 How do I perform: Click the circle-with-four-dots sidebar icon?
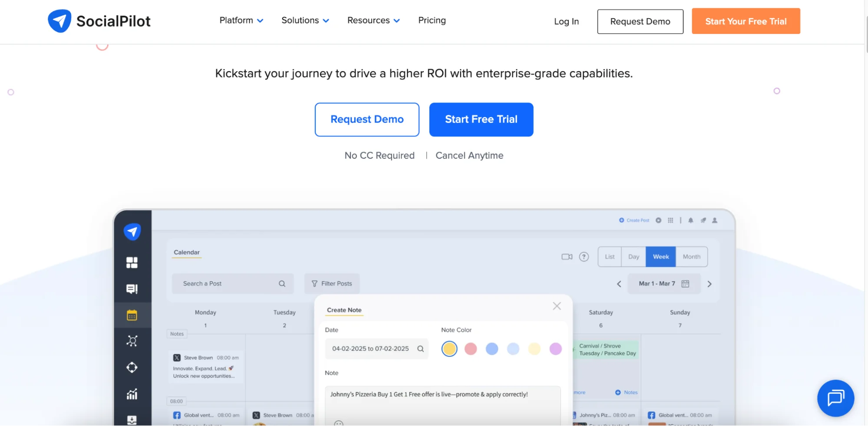pos(132,368)
